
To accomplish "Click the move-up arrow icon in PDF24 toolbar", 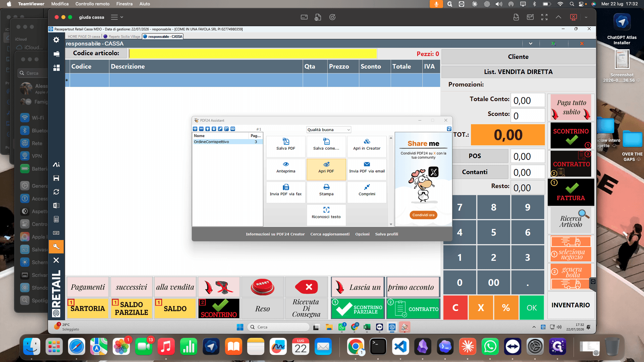I will (208, 129).
